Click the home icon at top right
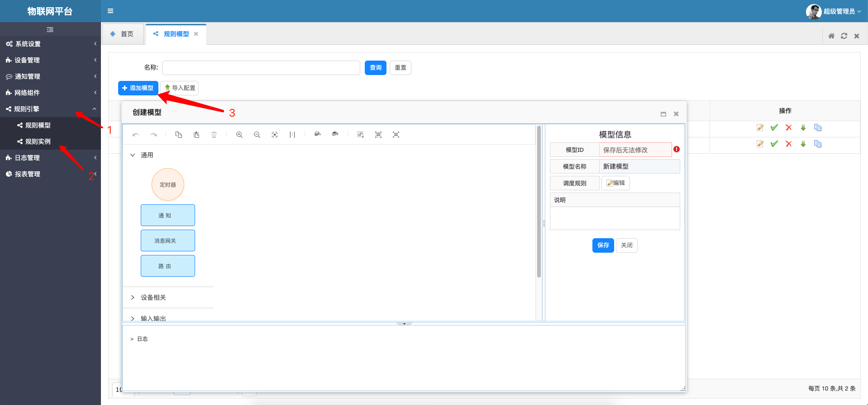 click(831, 36)
